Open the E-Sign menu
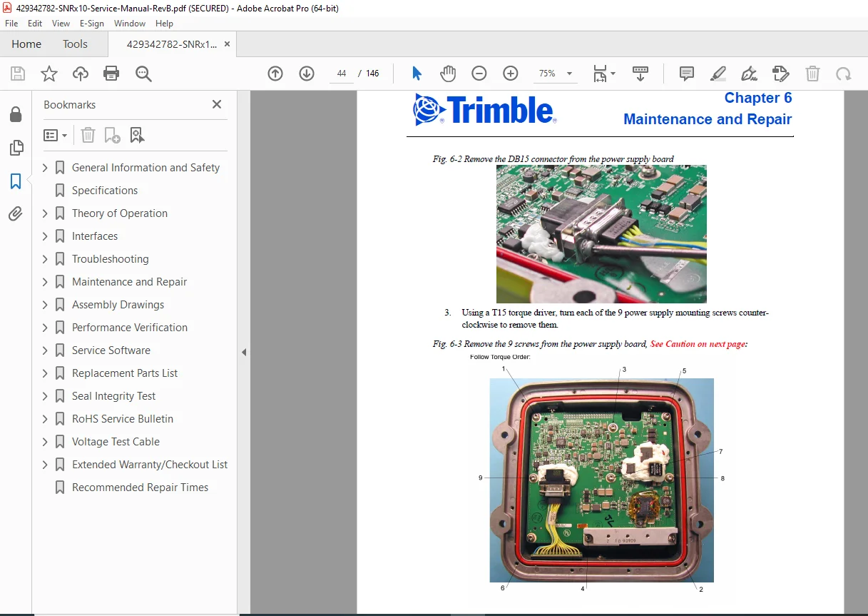Screen dimensions: 868x616 (92, 24)
